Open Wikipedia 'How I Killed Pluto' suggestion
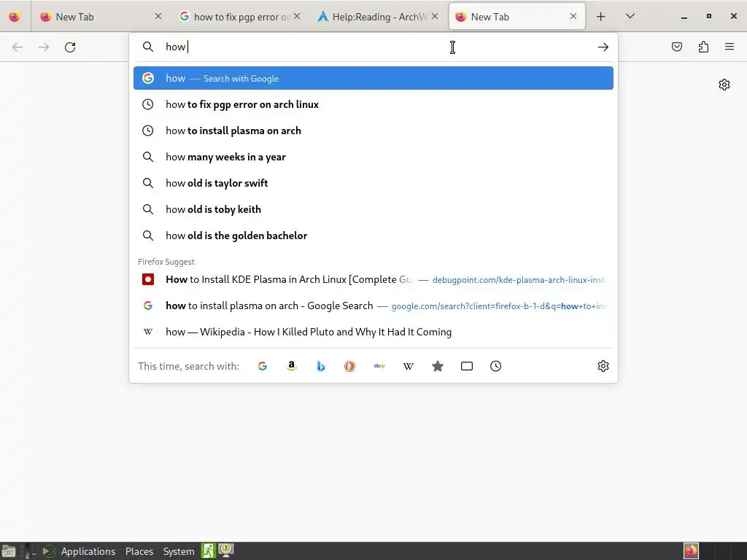 coord(373,332)
